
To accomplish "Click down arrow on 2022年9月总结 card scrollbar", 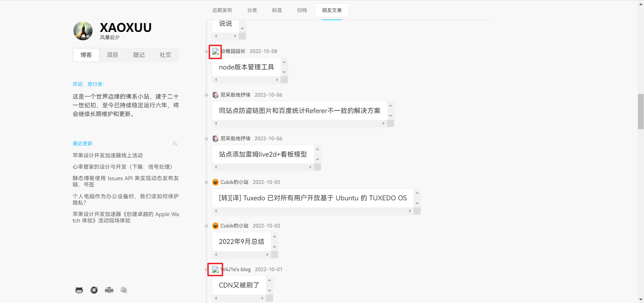I will point(274,247).
